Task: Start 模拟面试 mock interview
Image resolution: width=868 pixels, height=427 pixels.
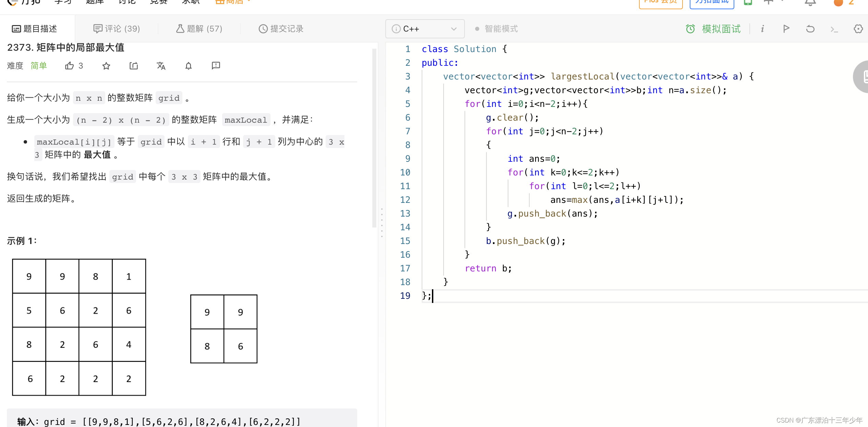Action: pyautogui.click(x=713, y=29)
